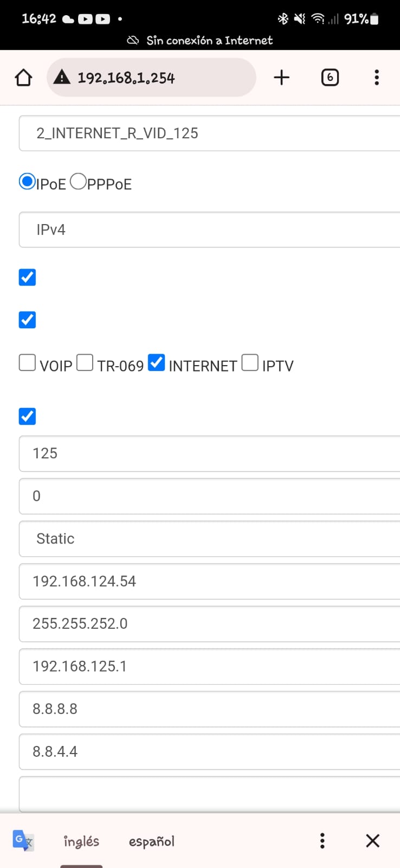Open the Static addressing mode dropdown

coord(209,539)
